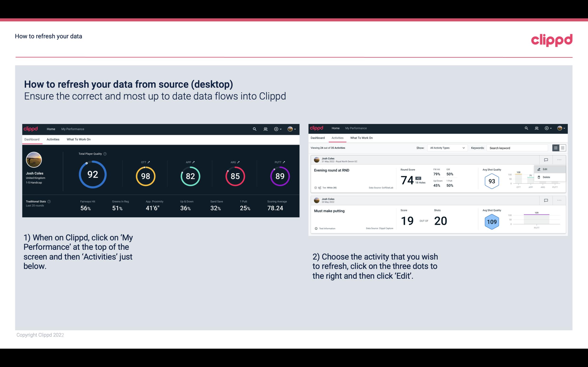Toggle the Dashboard tab in left panel
This screenshot has width=588, height=367.
32,139
